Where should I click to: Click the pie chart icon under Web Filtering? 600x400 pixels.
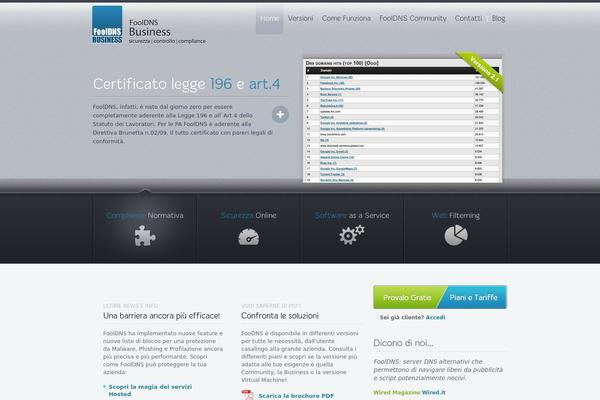coord(456,235)
